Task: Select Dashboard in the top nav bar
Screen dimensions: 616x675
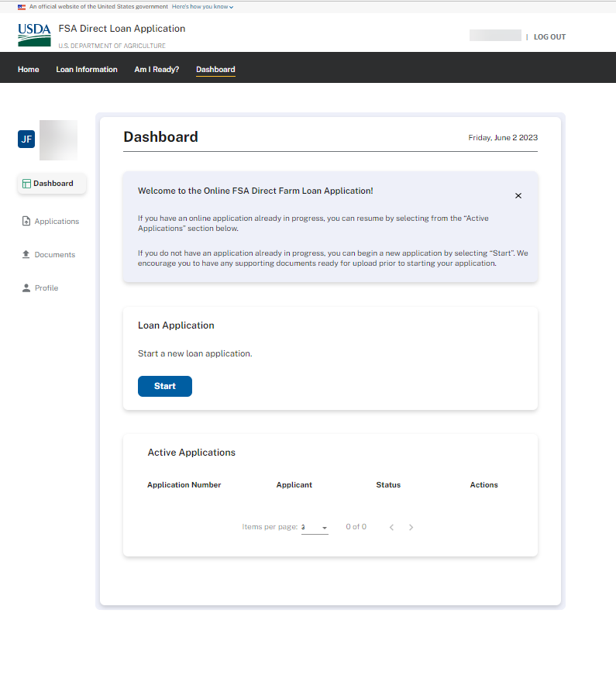Action: 215,69
